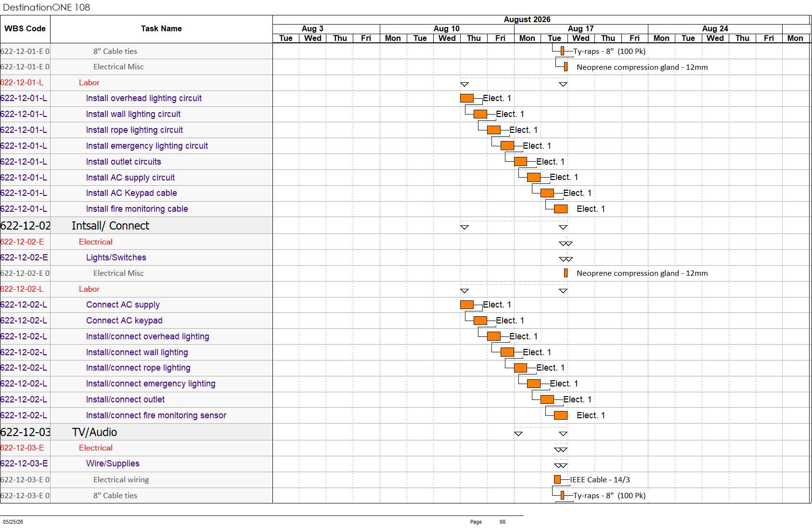This screenshot has height=528, width=812.
Task: Open the WBS Code column header
Action: click(x=25, y=29)
